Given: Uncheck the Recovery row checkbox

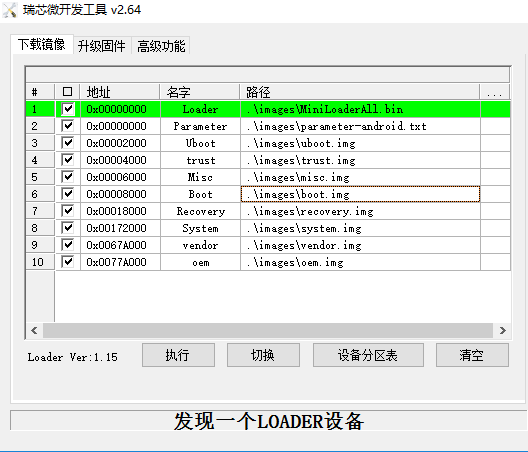Looking at the screenshot, I should 68,211.
